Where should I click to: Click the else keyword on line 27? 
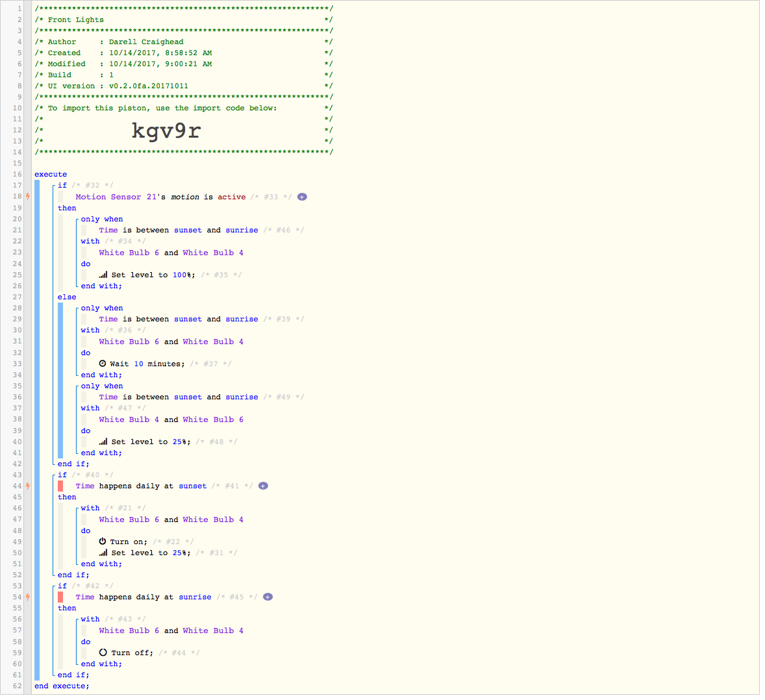67,297
